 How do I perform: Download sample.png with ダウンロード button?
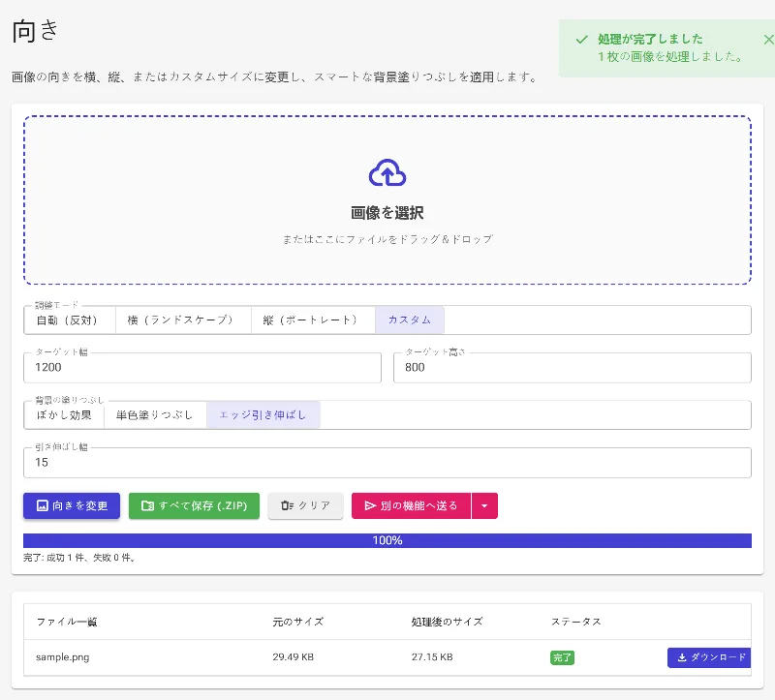pos(709,657)
